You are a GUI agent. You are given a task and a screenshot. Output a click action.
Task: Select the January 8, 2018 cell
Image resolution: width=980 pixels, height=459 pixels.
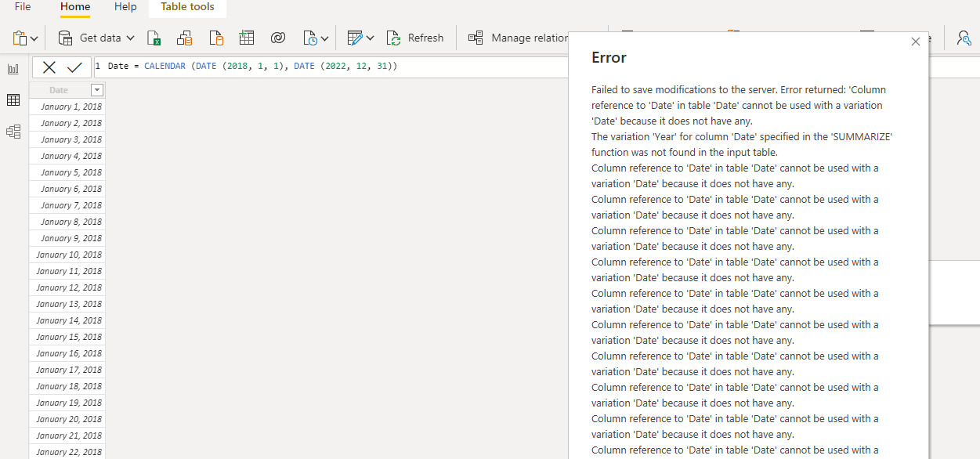pyautogui.click(x=67, y=222)
